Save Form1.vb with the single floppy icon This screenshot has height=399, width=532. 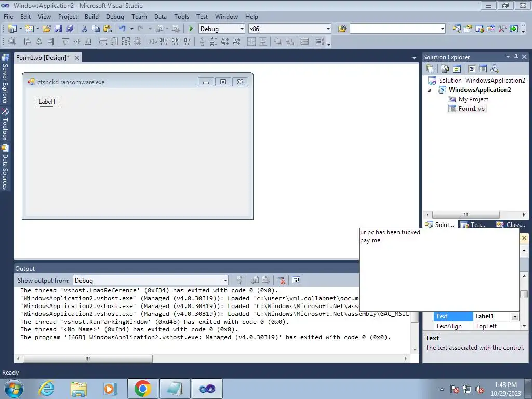coord(58,29)
